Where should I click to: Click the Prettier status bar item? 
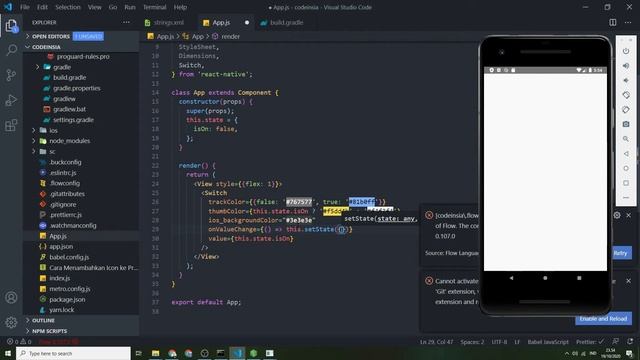click(x=589, y=342)
